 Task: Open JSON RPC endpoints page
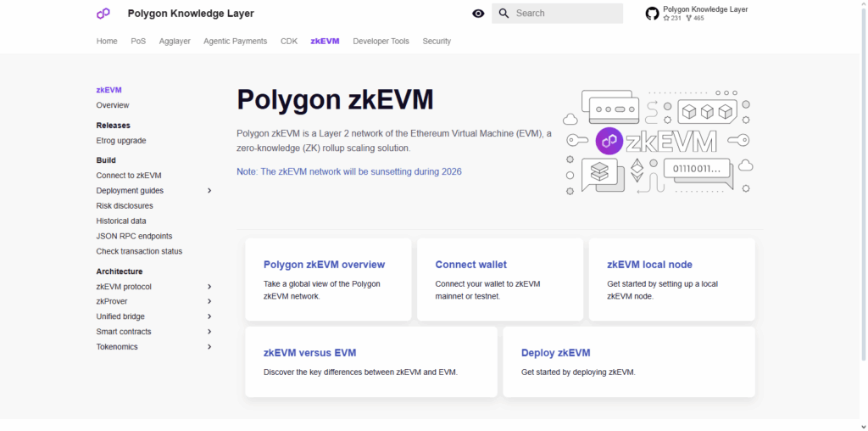point(135,236)
